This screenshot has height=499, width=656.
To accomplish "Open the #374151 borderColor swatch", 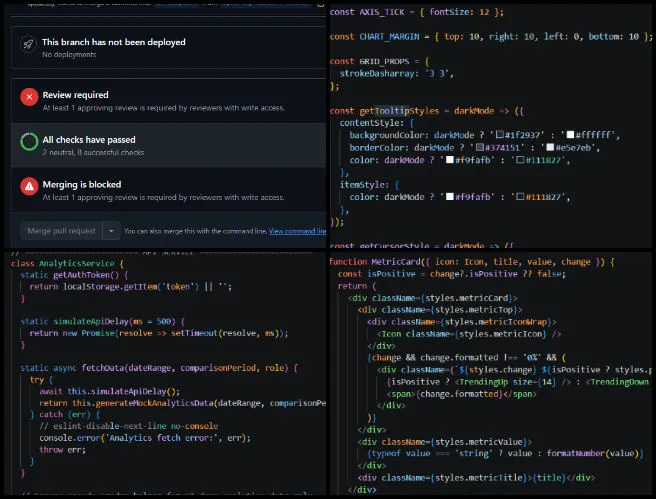I will [x=480, y=147].
